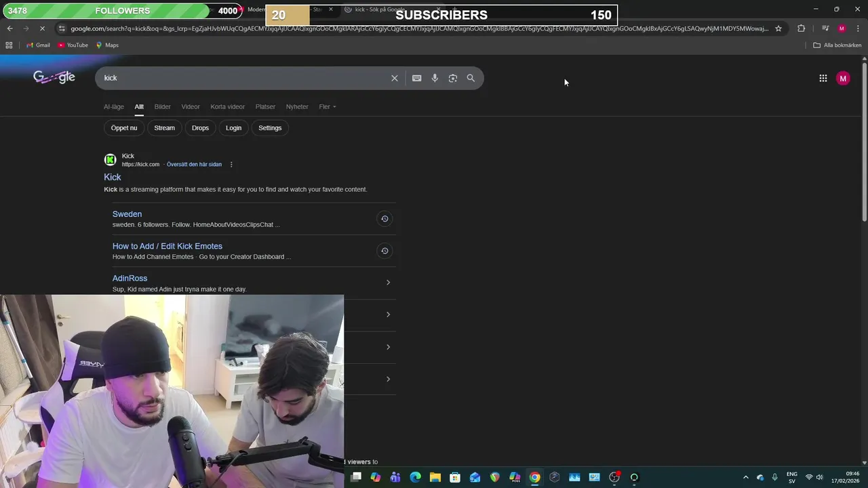Clear the search box with the X icon
This screenshot has width=868, height=488.
coord(395,78)
